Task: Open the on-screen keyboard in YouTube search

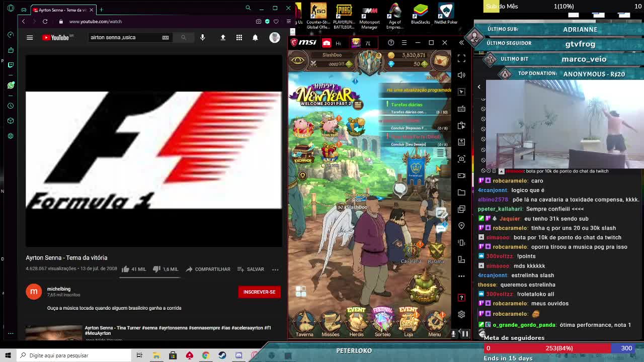Action: [x=166, y=37]
